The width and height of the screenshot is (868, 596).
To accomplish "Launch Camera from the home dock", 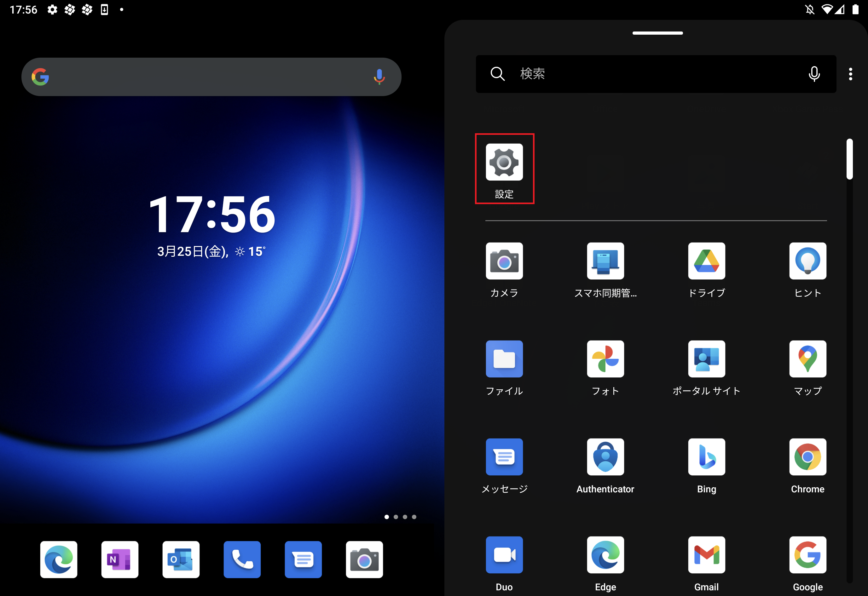I will click(364, 559).
